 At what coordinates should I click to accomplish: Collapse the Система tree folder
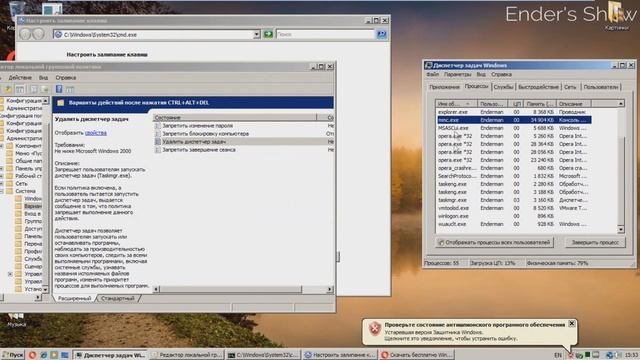pos(2,191)
